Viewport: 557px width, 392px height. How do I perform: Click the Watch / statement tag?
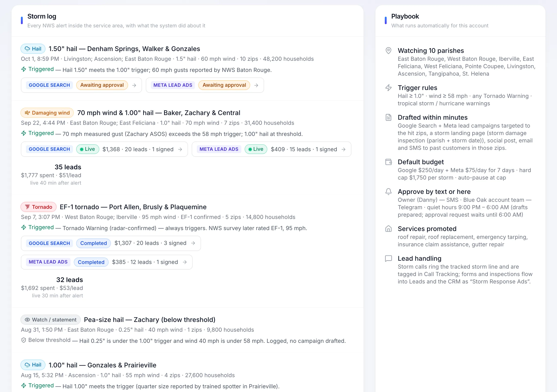point(50,320)
